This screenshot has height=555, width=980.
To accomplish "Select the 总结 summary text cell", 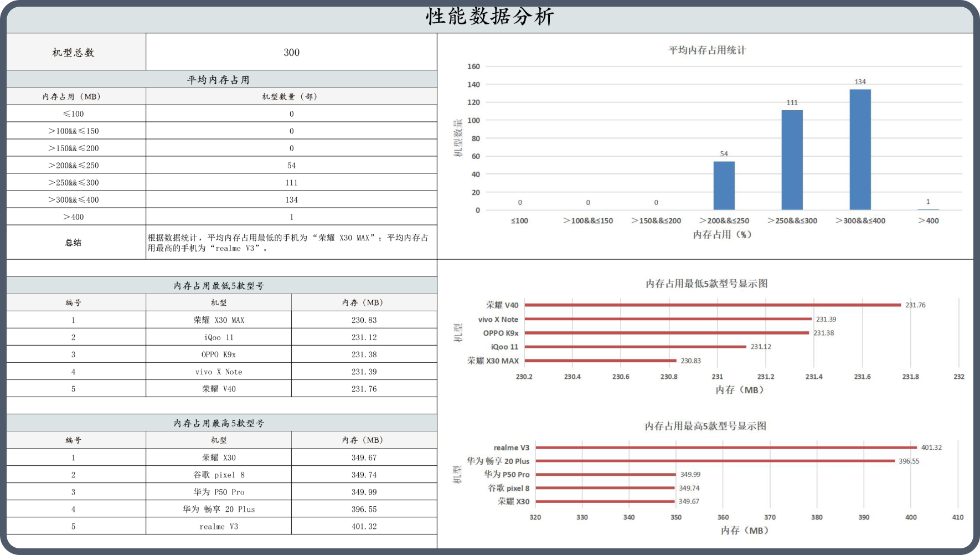I will click(x=288, y=243).
